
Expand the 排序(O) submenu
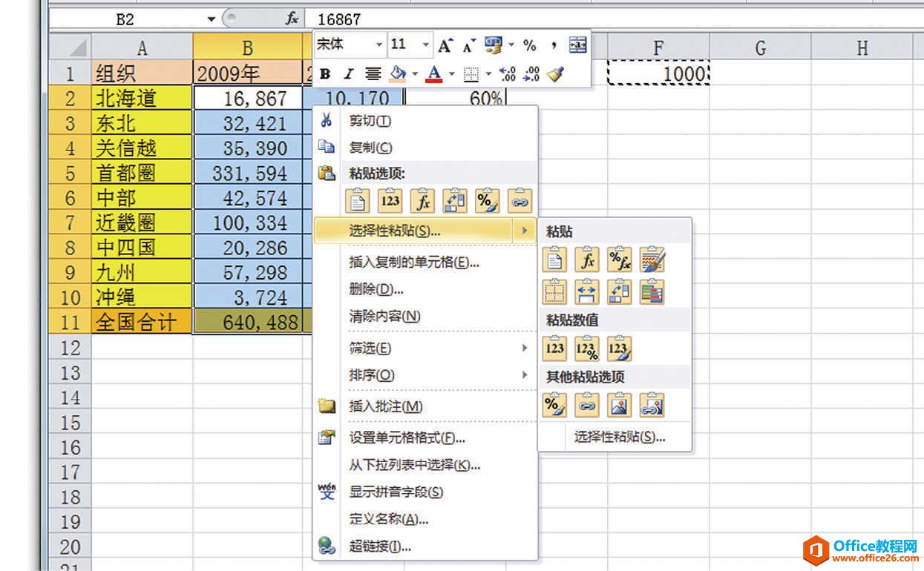coord(425,374)
